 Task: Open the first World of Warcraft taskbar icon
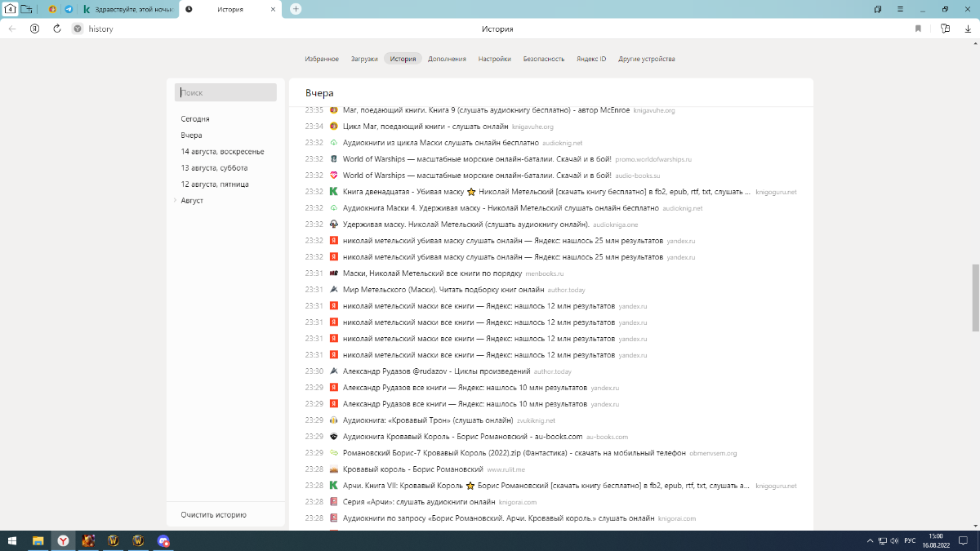(x=114, y=540)
